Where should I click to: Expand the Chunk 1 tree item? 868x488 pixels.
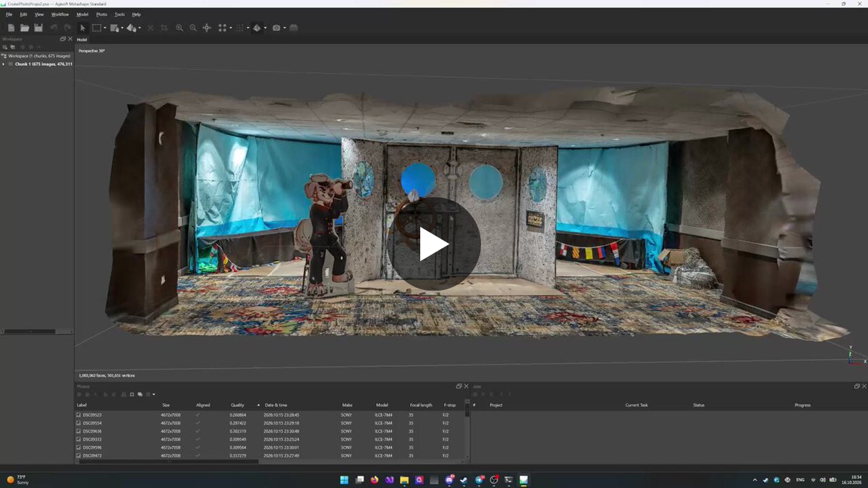pyautogui.click(x=4, y=64)
